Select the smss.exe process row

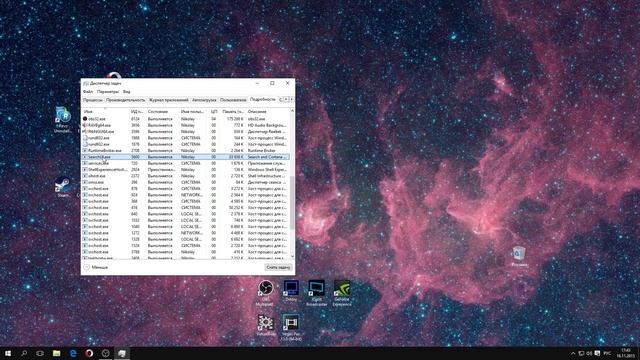pos(186,182)
